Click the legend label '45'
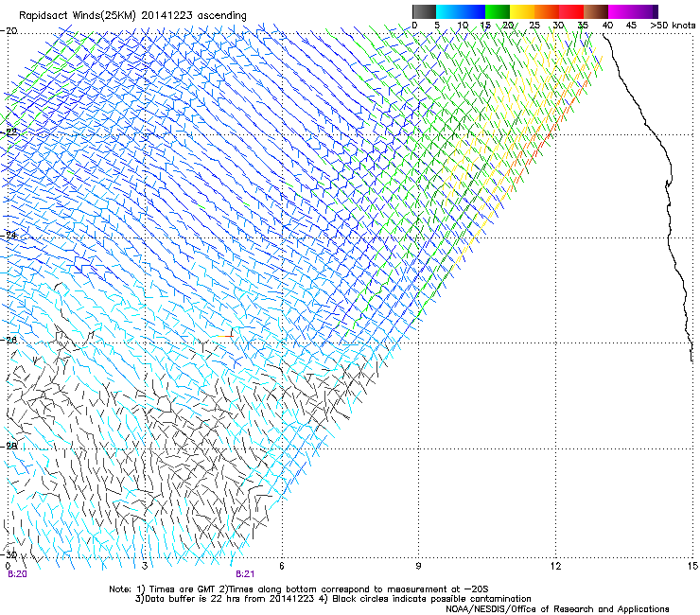 click(631, 26)
